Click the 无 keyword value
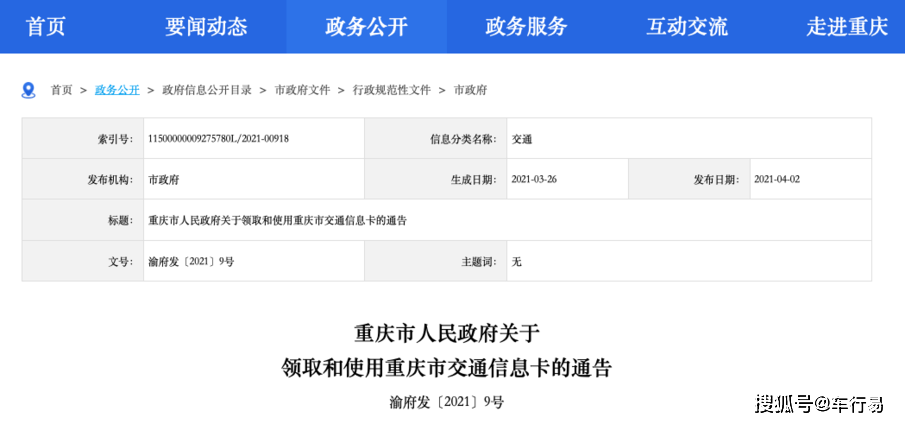Image resolution: width=905 pixels, height=424 pixels. tap(517, 261)
